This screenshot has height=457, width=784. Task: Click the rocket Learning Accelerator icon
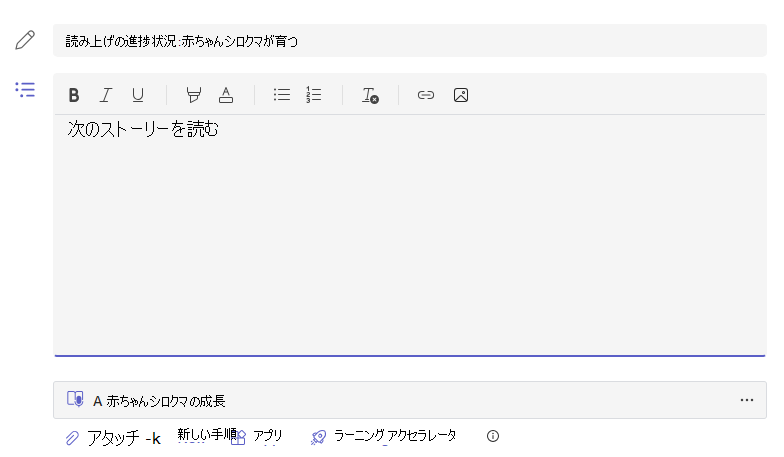tap(318, 438)
